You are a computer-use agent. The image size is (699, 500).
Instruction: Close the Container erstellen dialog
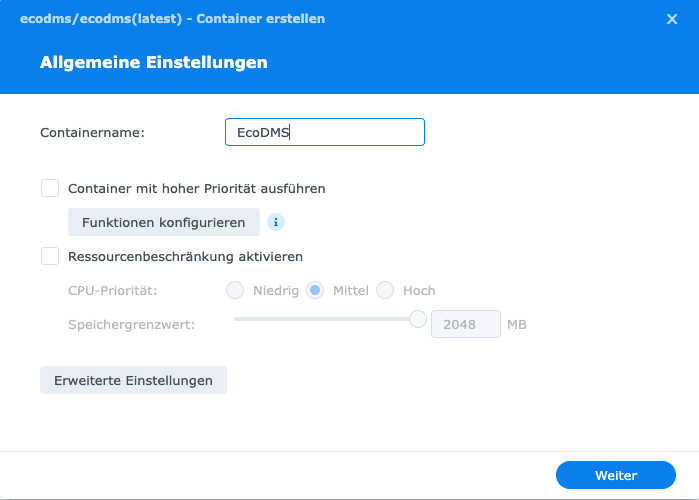point(672,19)
